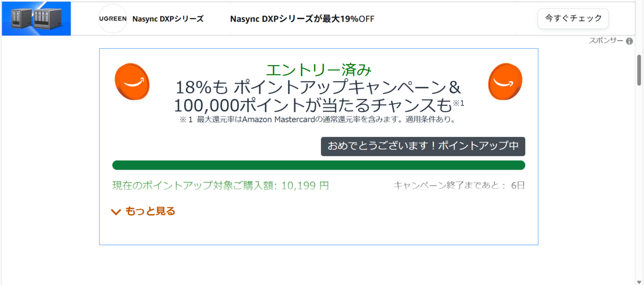Click the 18%も ポイントアップキャンペーン heading

pyautogui.click(x=319, y=87)
